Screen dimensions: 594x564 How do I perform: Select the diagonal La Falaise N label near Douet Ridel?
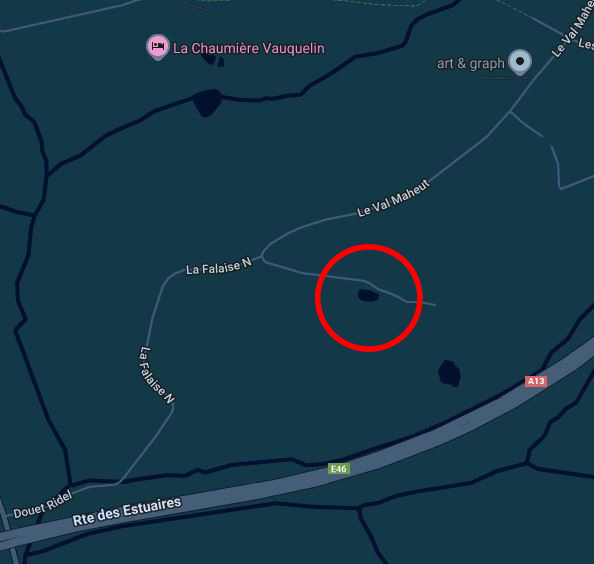pos(157,375)
